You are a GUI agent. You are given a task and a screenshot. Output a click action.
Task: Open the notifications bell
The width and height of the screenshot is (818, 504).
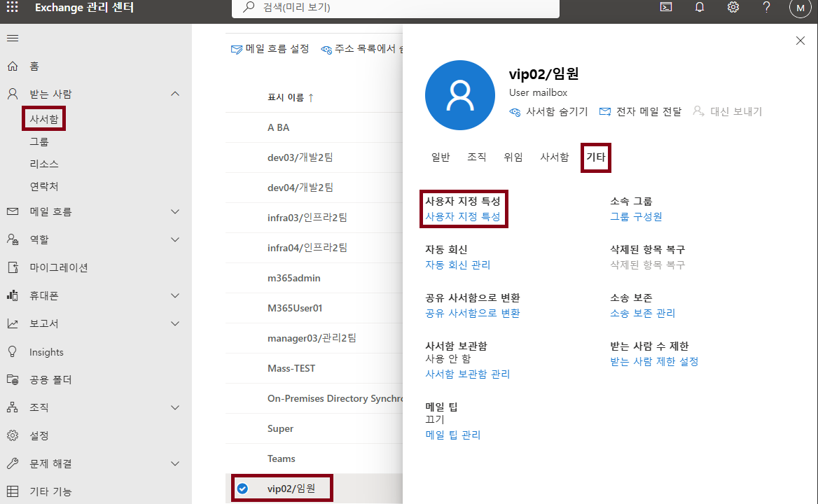pos(700,7)
